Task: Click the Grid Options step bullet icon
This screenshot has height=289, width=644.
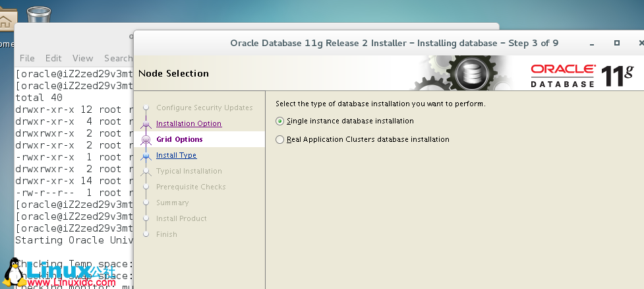Action: point(146,140)
